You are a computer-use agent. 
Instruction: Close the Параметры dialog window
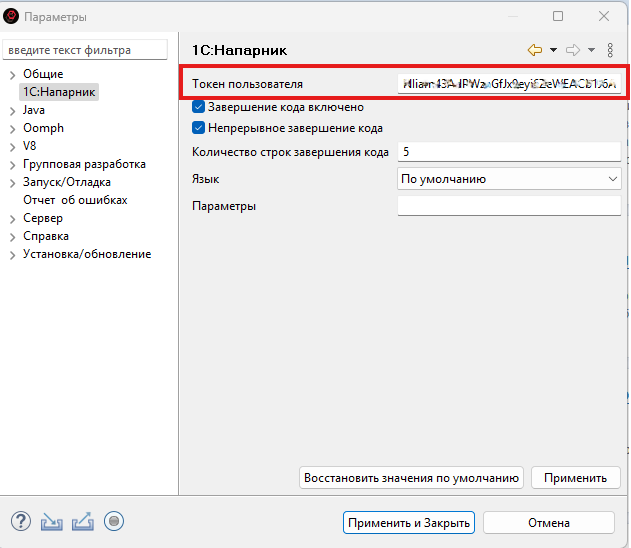pyautogui.click(x=604, y=16)
